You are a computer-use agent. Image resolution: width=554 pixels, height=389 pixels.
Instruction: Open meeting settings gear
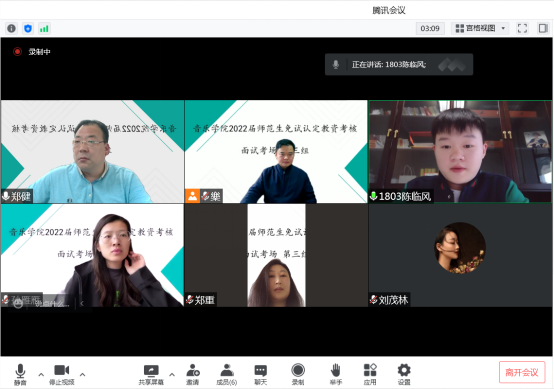click(404, 374)
